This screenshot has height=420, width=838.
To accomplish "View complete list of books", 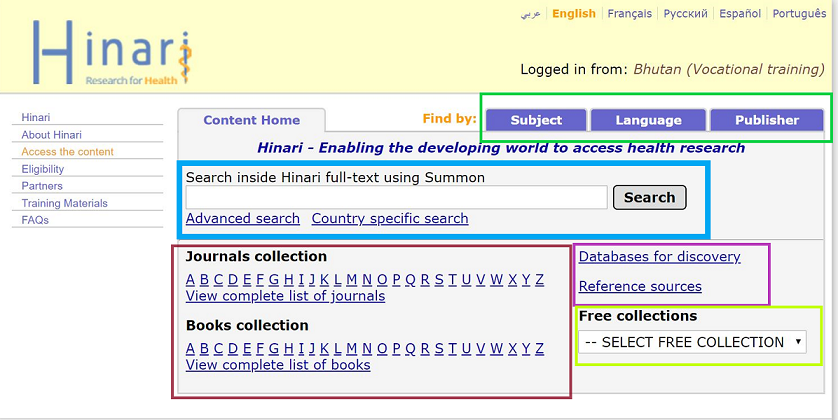I will click(278, 365).
